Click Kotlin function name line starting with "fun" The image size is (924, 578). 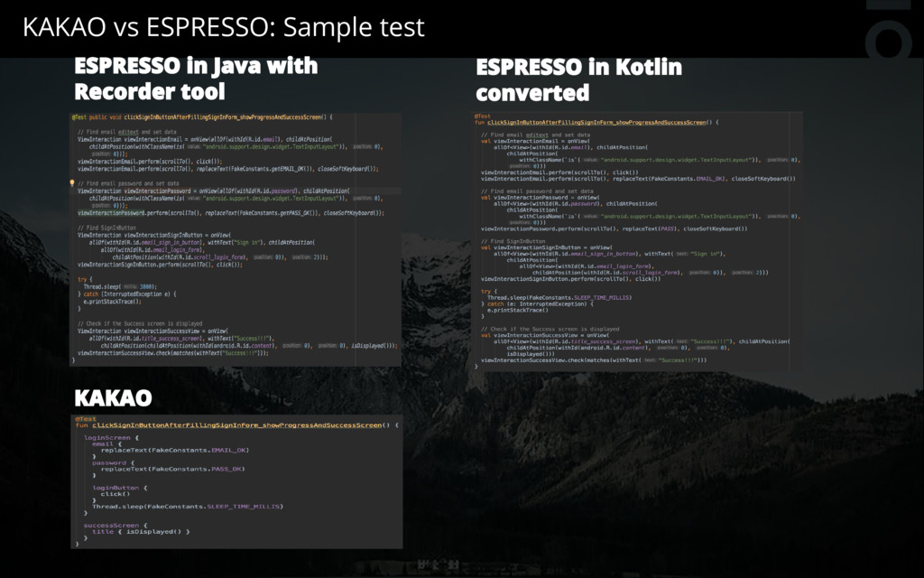[x=596, y=122]
